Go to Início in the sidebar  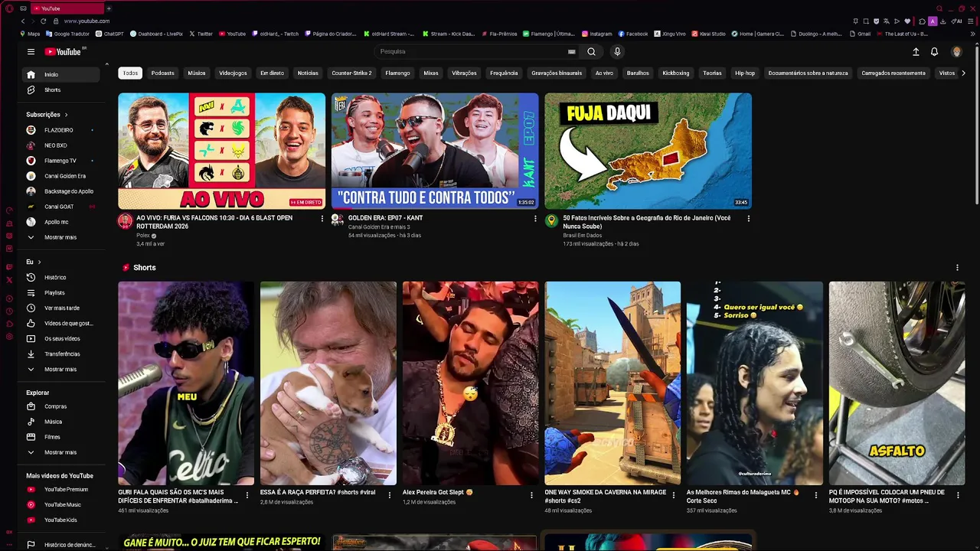60,74
